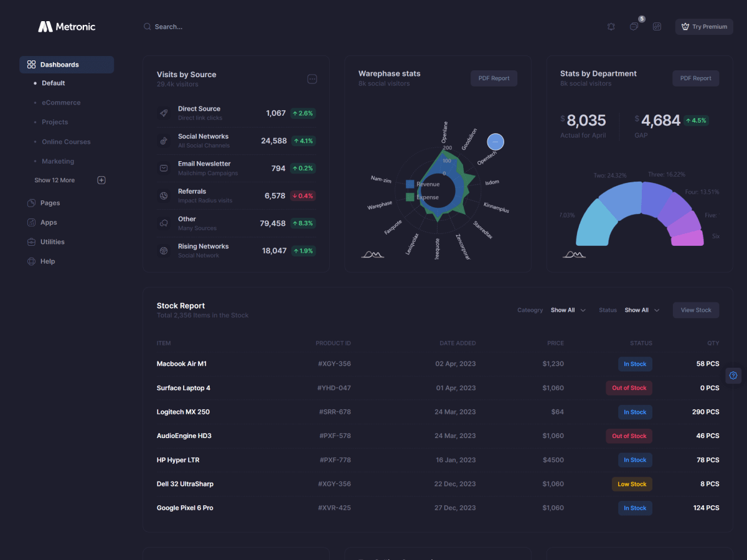The width and height of the screenshot is (747, 560).
Task: Click the Try Premium button
Action: tap(704, 27)
